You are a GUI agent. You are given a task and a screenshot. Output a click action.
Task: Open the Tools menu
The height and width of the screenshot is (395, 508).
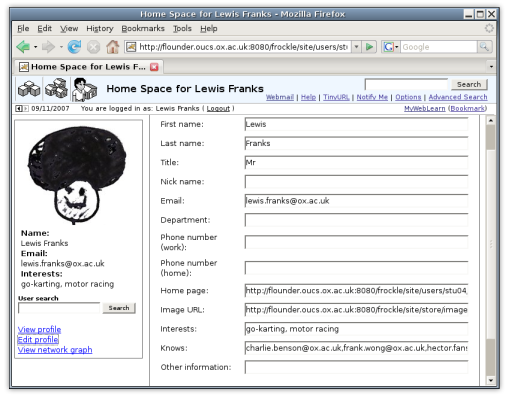pyautogui.click(x=182, y=28)
